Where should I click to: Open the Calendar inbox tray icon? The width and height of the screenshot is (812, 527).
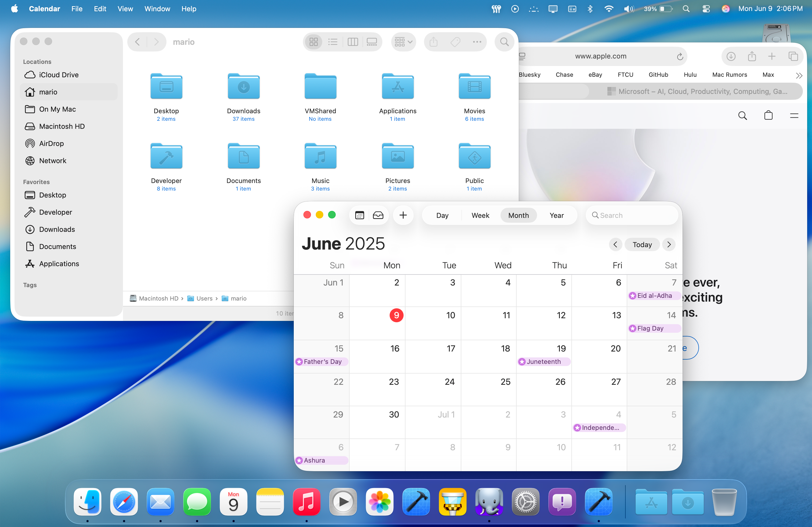pyautogui.click(x=378, y=215)
